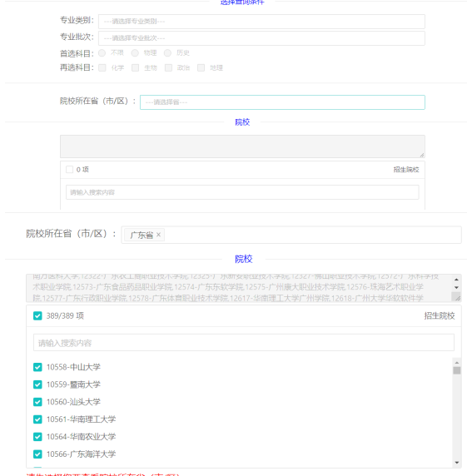Viewport: 467px width, 476px height.
Task: Open the 专业批次 dropdown
Action: (x=261, y=38)
